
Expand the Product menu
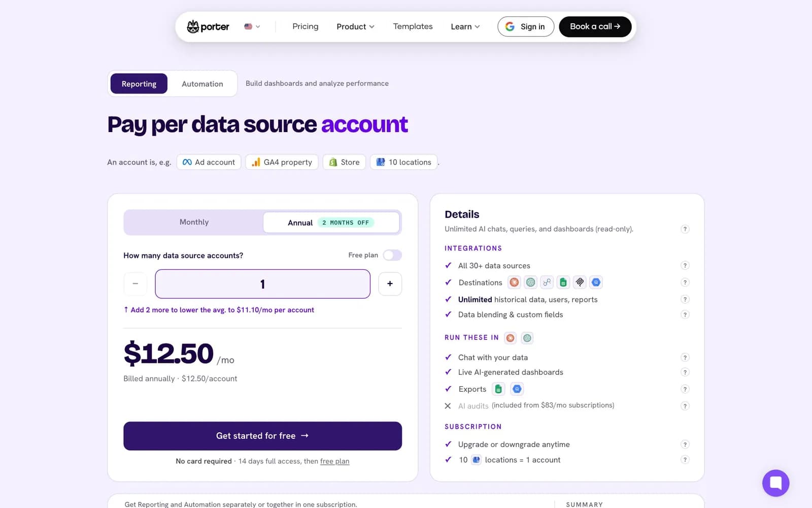(355, 26)
